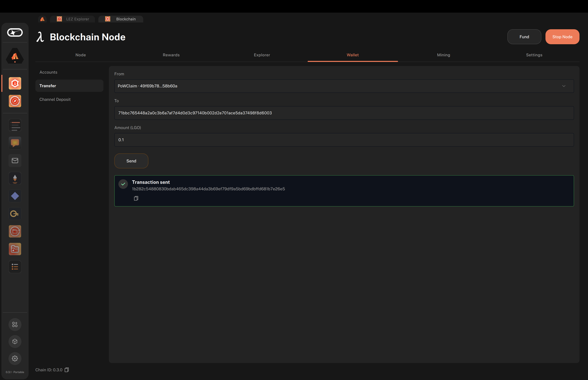Open the gear settings icon in the sidebar

point(15,359)
